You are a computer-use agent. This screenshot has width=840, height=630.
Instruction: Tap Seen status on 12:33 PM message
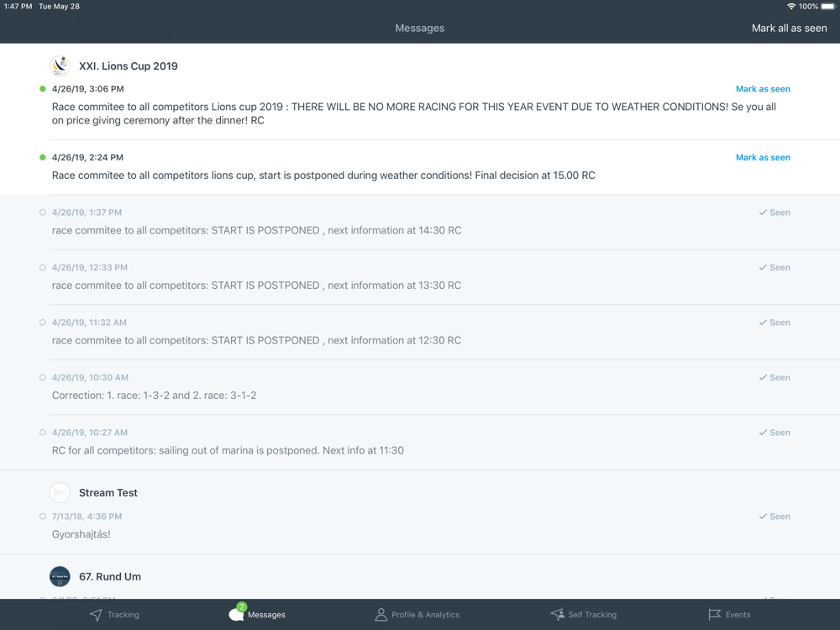click(x=774, y=267)
